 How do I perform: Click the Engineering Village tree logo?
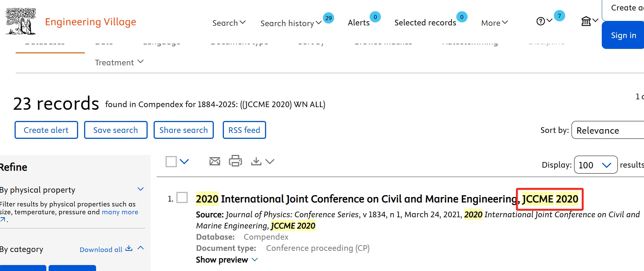pos(21,21)
